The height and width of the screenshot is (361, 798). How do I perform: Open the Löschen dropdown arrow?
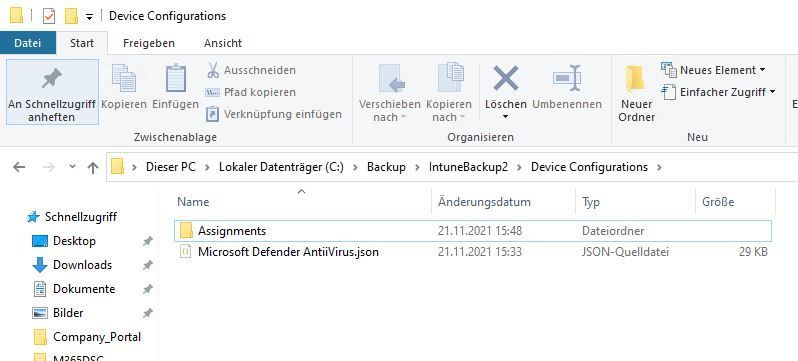click(505, 117)
